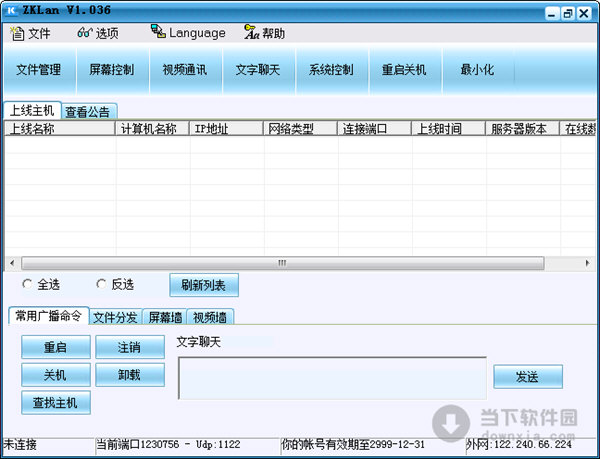Switch to the 上线主机 tab
The image size is (600, 459).
point(32,111)
